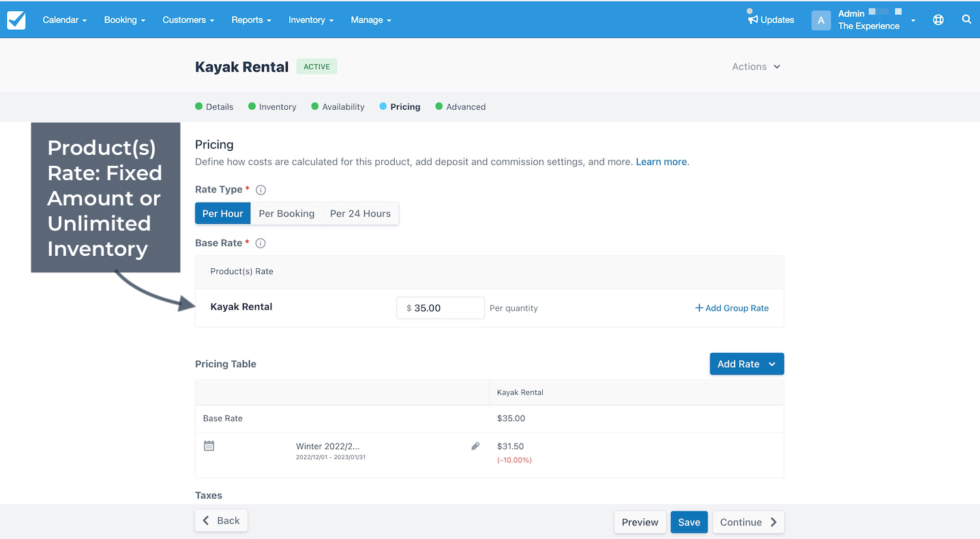Click the Per quantity label
The width and height of the screenshot is (980, 539).
[x=514, y=308]
